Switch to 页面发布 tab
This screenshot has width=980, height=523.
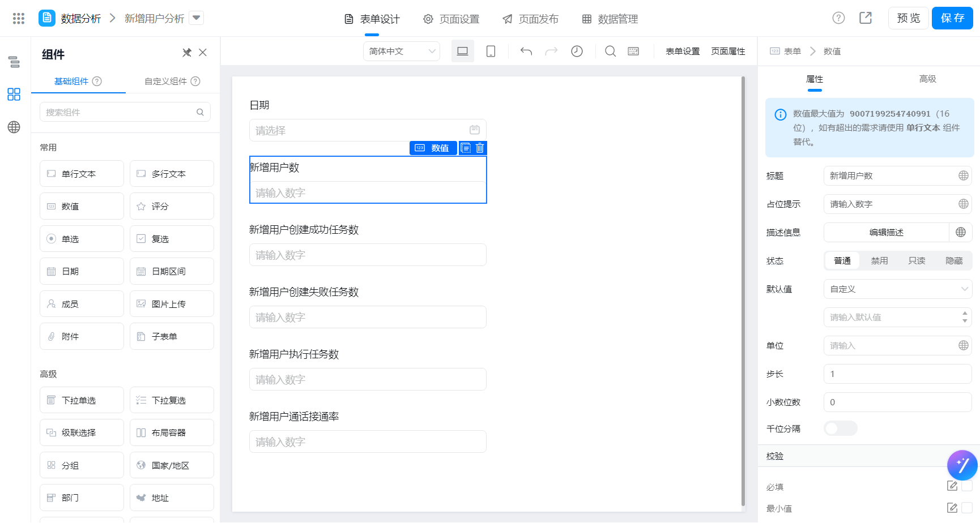tap(531, 19)
